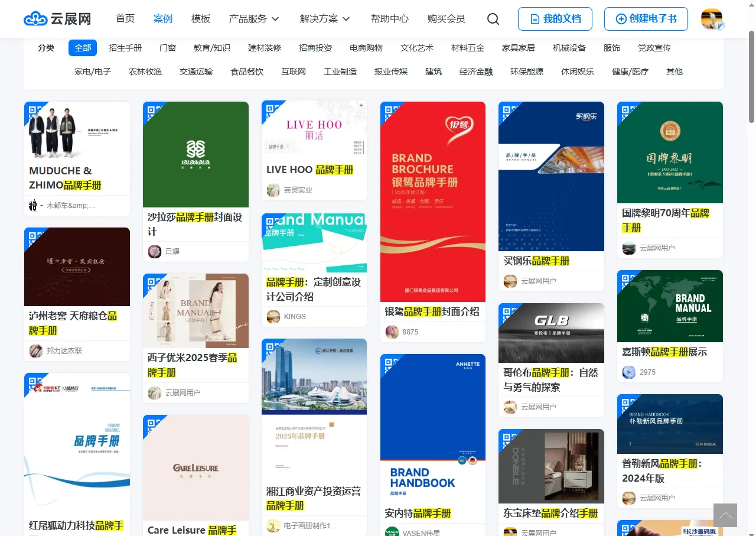The width and height of the screenshot is (756, 536).
Task: Click the back-to-top arrow button
Action: pyautogui.click(x=725, y=515)
